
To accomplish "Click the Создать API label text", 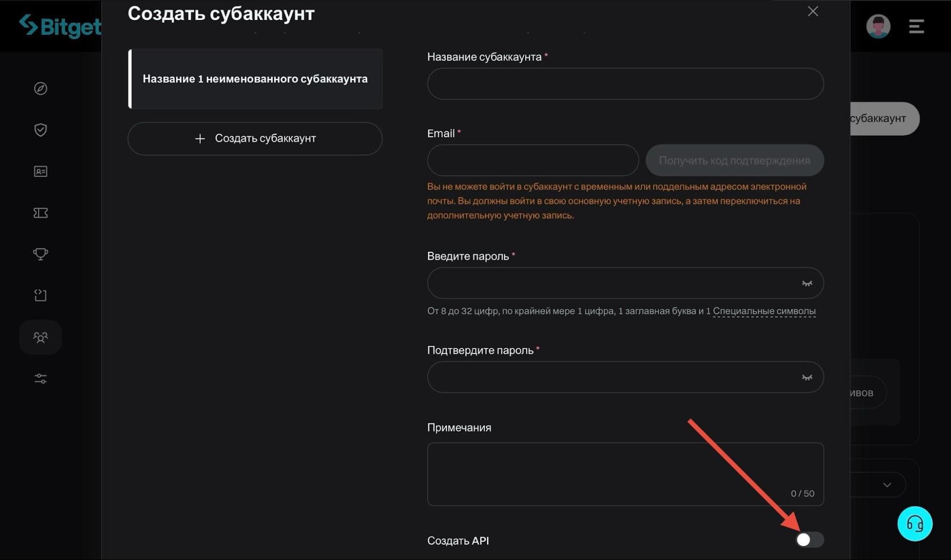I will point(458,540).
